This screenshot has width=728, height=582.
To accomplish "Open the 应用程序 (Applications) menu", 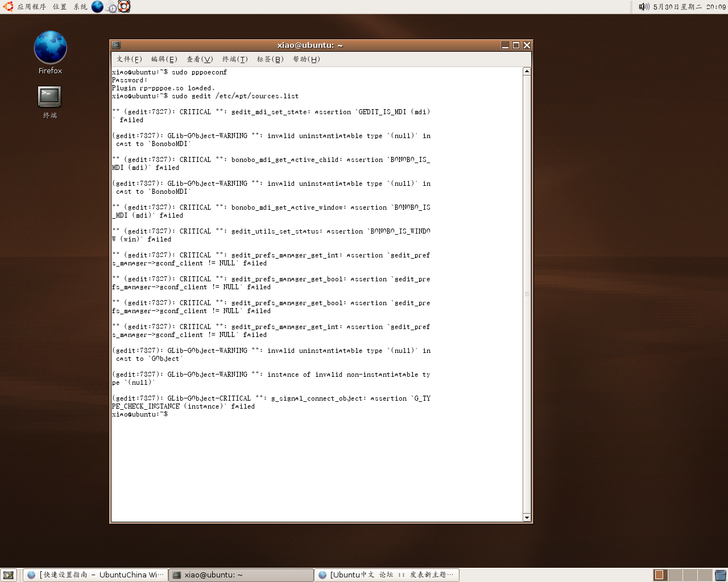I will [x=31, y=7].
